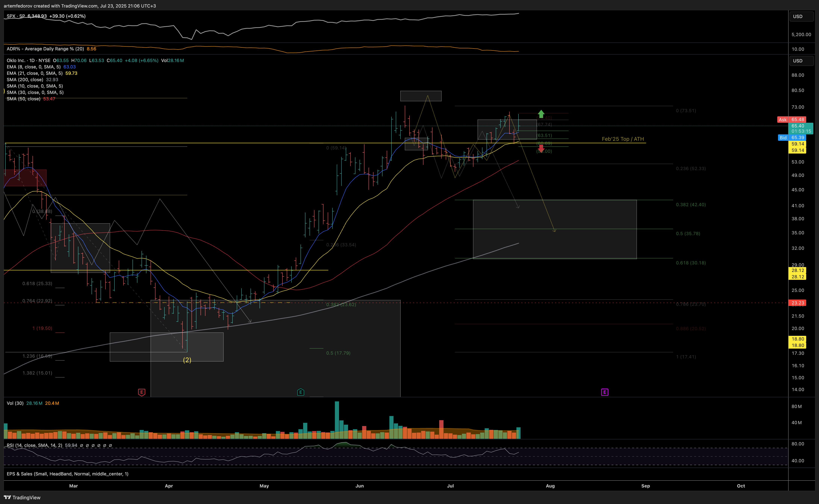The width and height of the screenshot is (819, 504).
Task: Click the 0.382 (42.40) Fibonacci level label
Action: [x=691, y=205]
